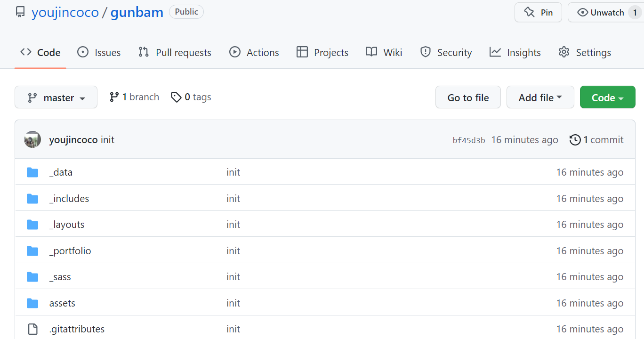Go to the Actions tab

254,52
